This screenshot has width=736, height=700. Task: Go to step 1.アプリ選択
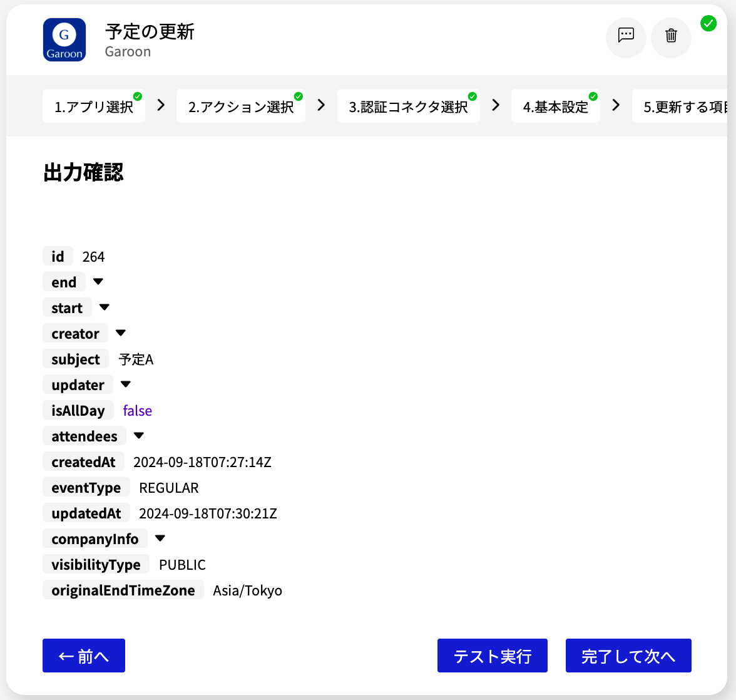pyautogui.click(x=94, y=106)
